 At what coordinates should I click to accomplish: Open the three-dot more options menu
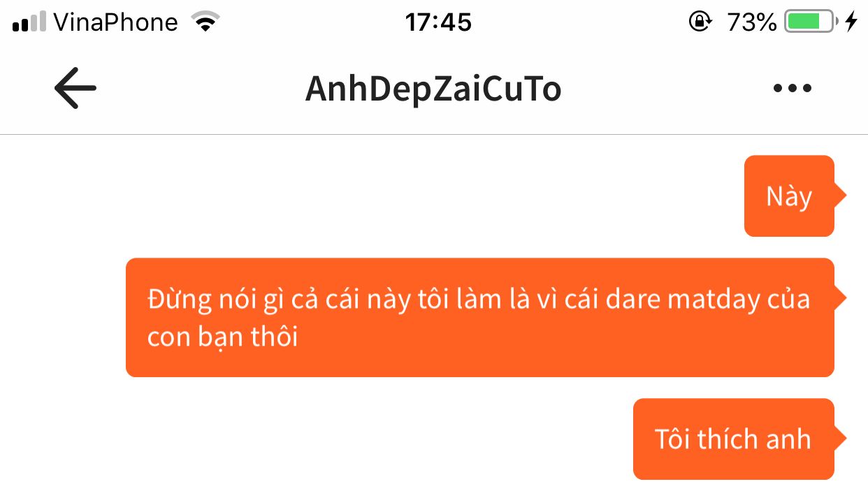click(793, 89)
